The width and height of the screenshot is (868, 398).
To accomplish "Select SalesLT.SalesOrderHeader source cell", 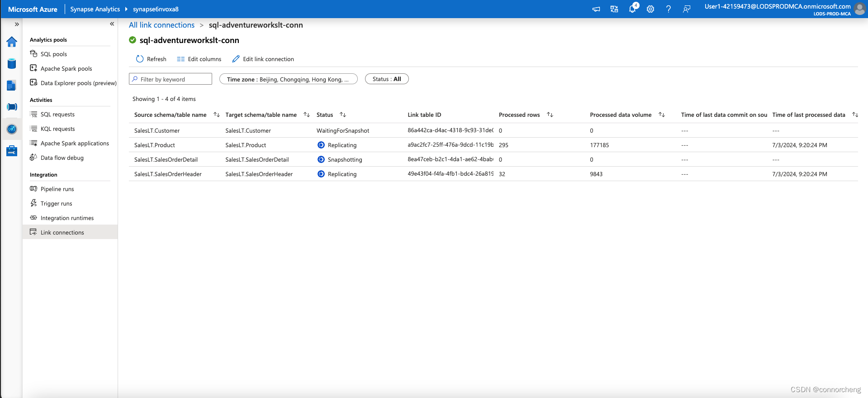I will point(168,174).
